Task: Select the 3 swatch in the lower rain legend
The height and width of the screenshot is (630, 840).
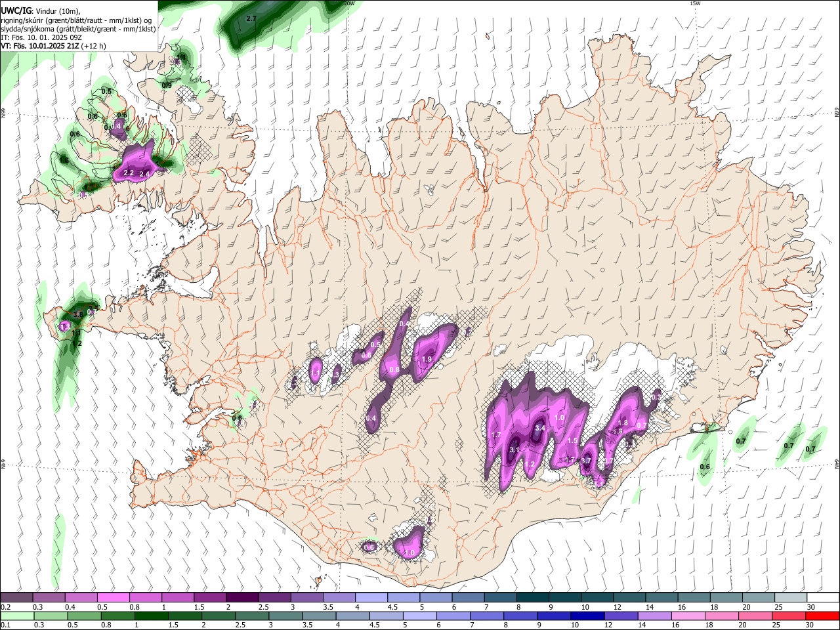Action: [x=286, y=616]
